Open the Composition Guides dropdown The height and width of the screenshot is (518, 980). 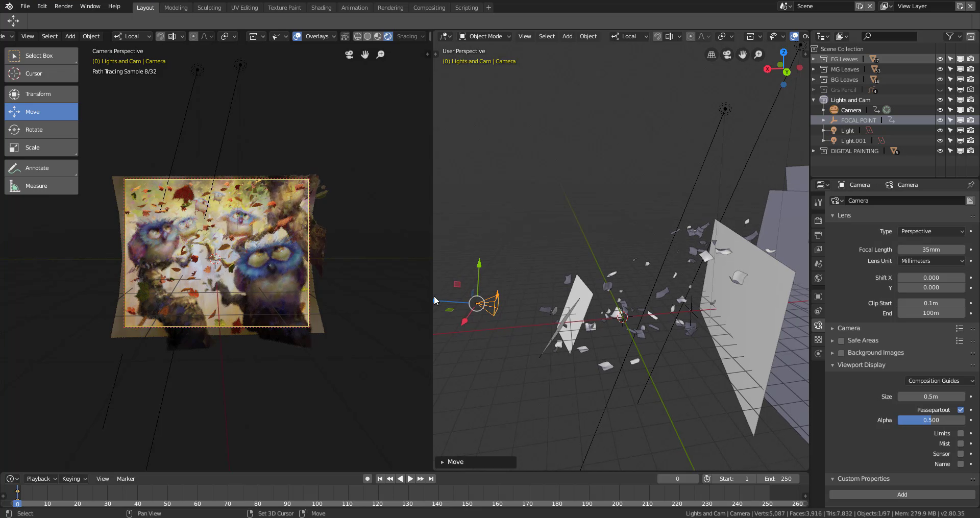pos(940,381)
